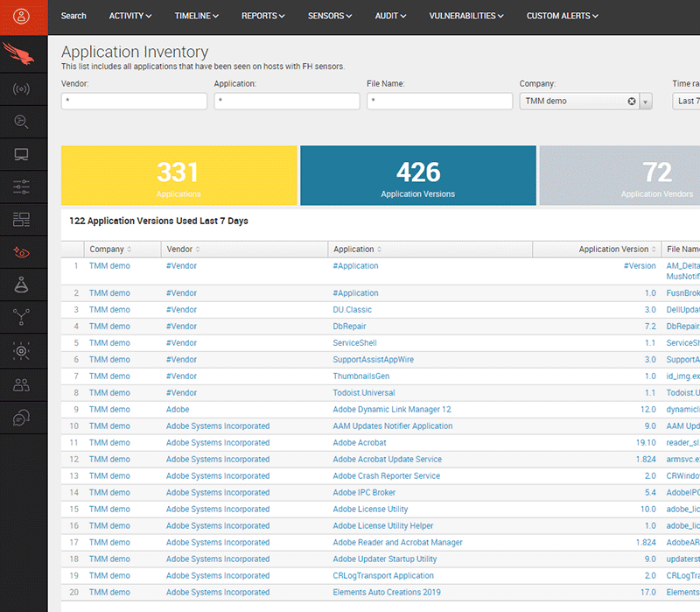
Task: Open the Activity menu
Action: (x=130, y=16)
